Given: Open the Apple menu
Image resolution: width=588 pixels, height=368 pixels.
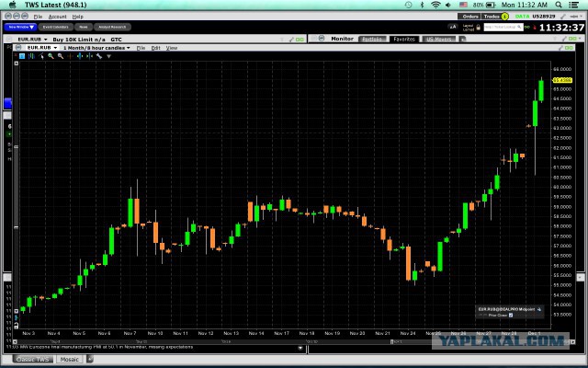Looking at the screenshot, I should click(12, 5).
